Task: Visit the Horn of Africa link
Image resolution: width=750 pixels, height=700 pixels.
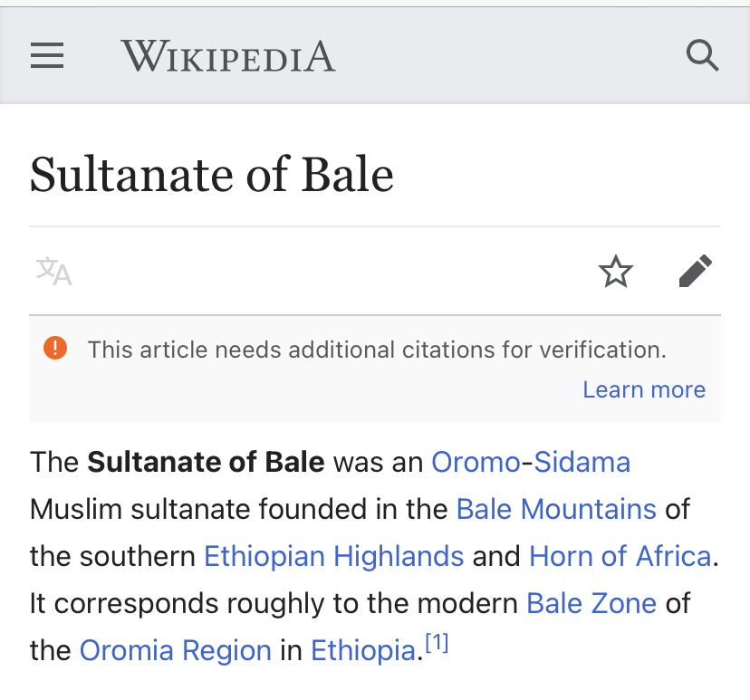Action: 620,556
